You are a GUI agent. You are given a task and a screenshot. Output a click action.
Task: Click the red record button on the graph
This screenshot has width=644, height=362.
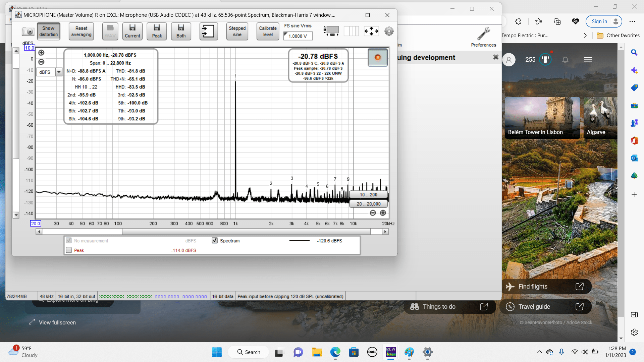click(378, 57)
